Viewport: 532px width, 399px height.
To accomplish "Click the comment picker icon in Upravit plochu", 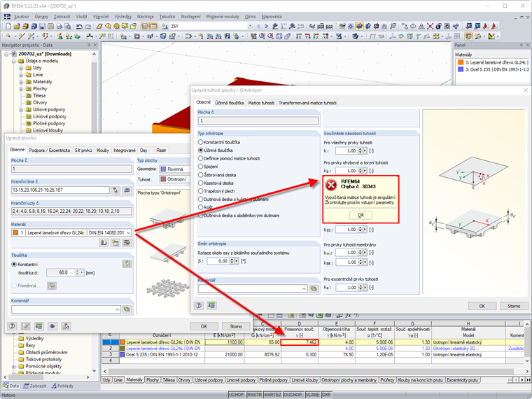I will point(127,309).
